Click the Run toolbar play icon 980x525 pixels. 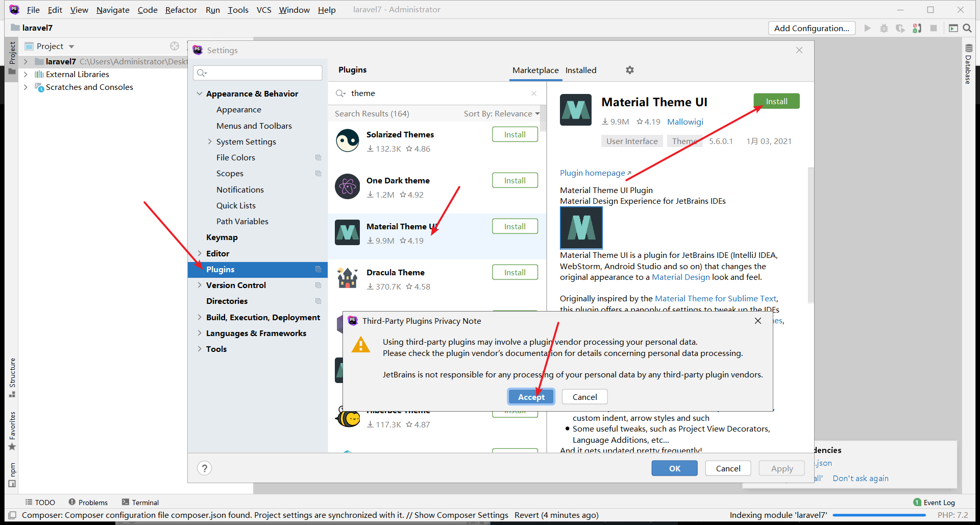pos(867,28)
